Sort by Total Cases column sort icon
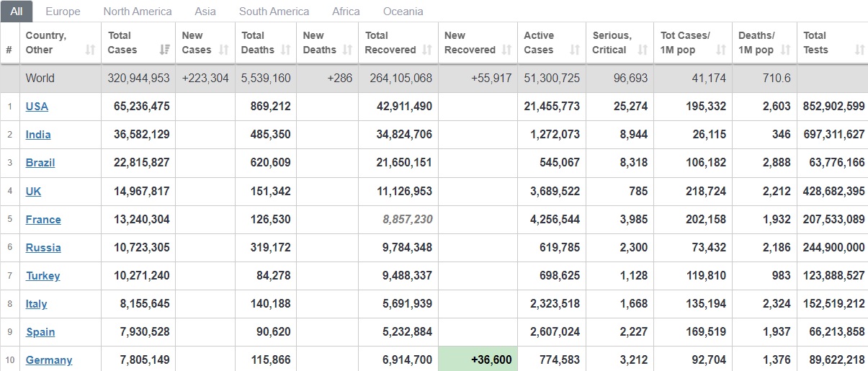 pos(165,50)
